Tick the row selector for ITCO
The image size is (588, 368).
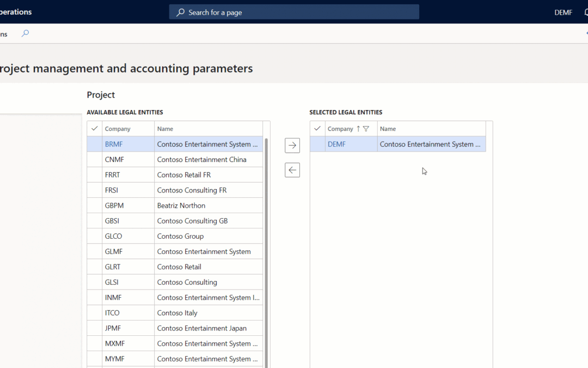tap(95, 313)
